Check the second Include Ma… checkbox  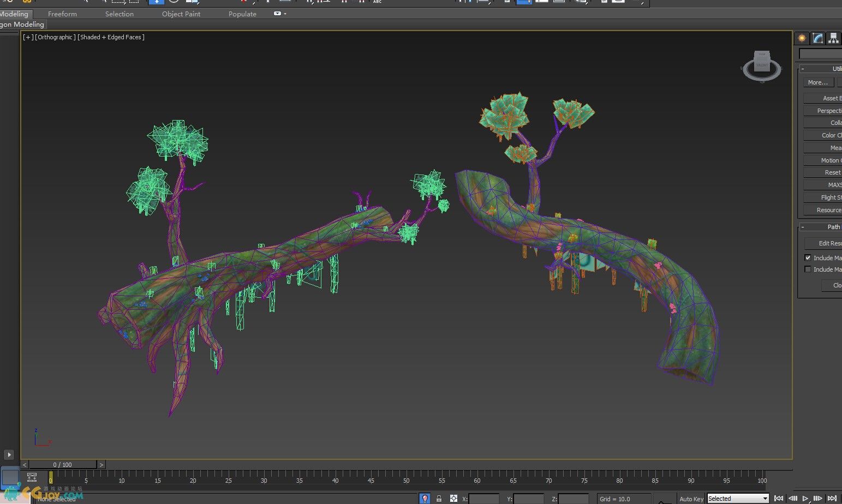point(808,269)
